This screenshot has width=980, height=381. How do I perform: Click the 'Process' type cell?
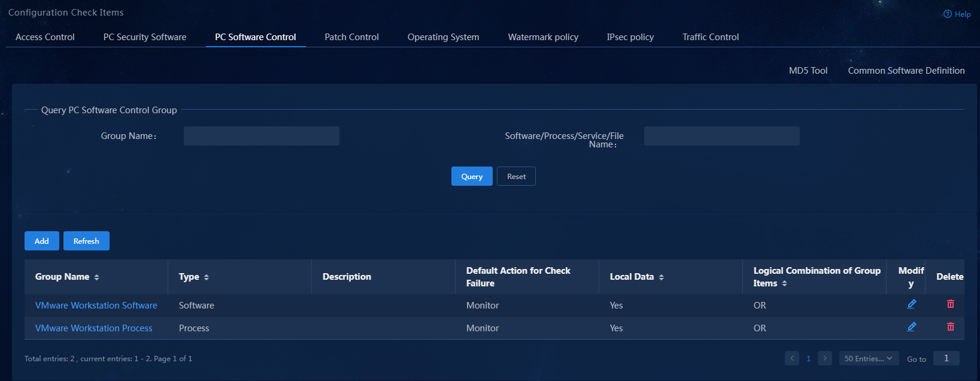(x=194, y=328)
